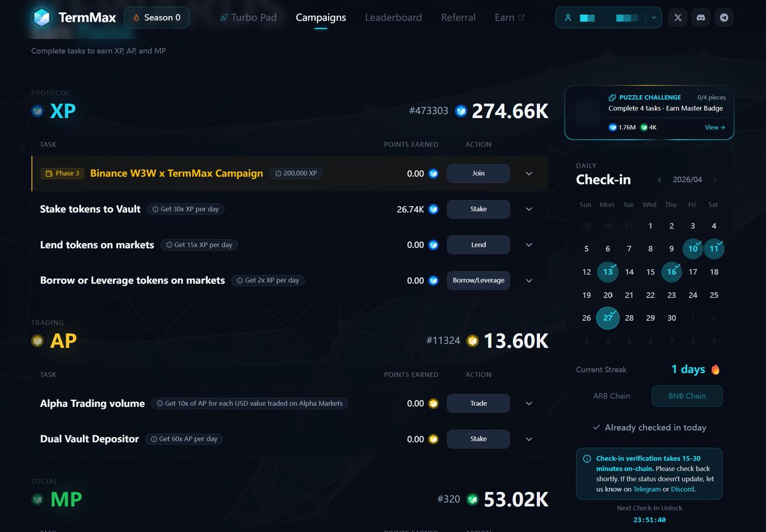Select the ARB Chain option

[x=612, y=396]
